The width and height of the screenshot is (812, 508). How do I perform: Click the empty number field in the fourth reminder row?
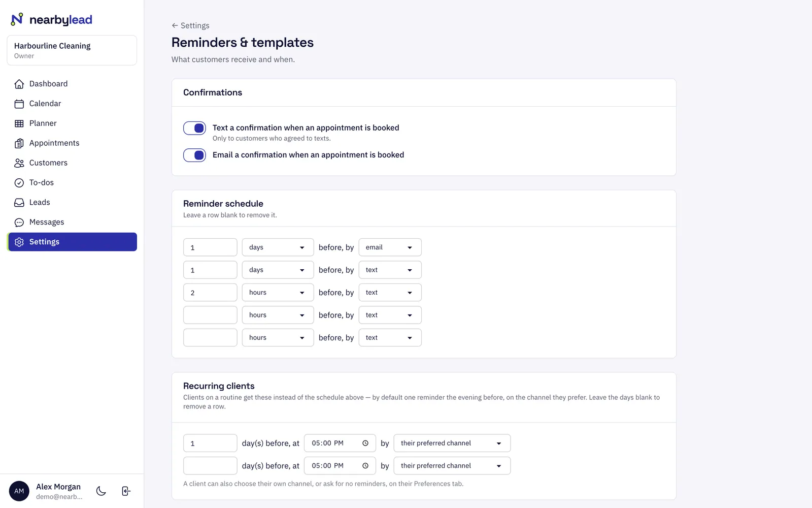pyautogui.click(x=210, y=315)
